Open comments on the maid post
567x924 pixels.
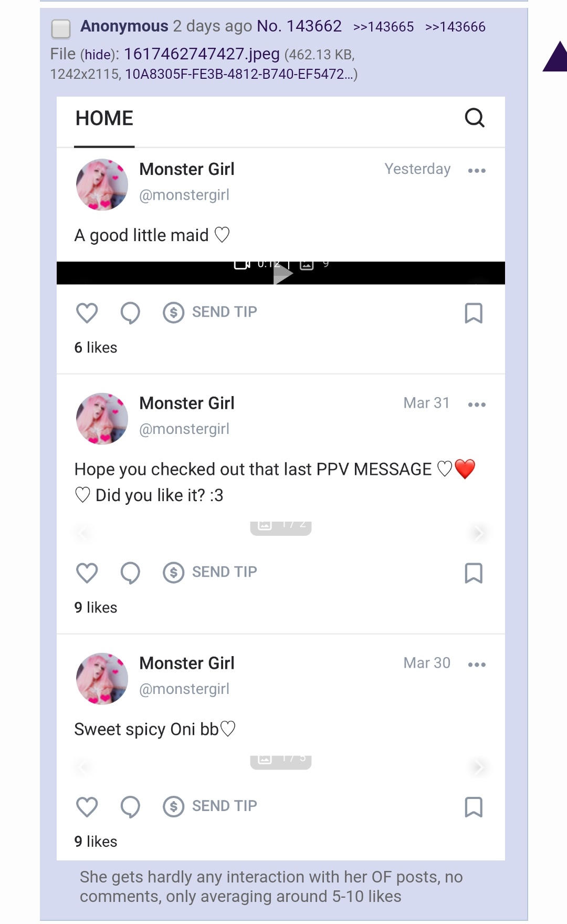(130, 313)
